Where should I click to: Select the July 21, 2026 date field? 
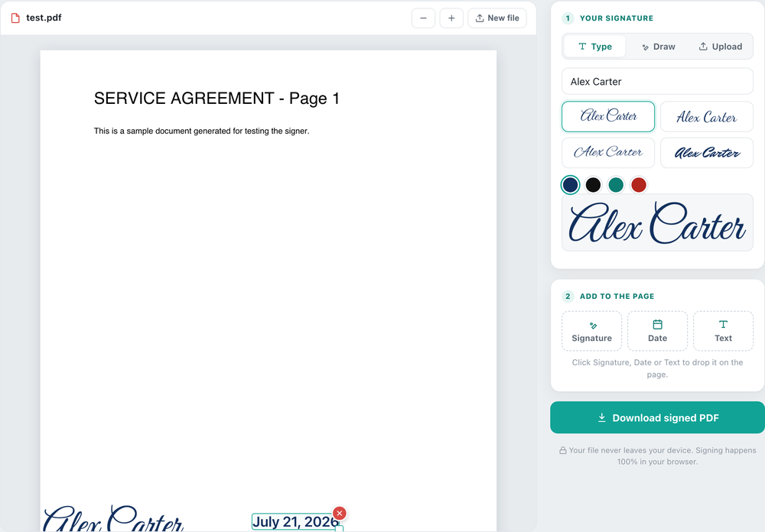[x=295, y=522]
